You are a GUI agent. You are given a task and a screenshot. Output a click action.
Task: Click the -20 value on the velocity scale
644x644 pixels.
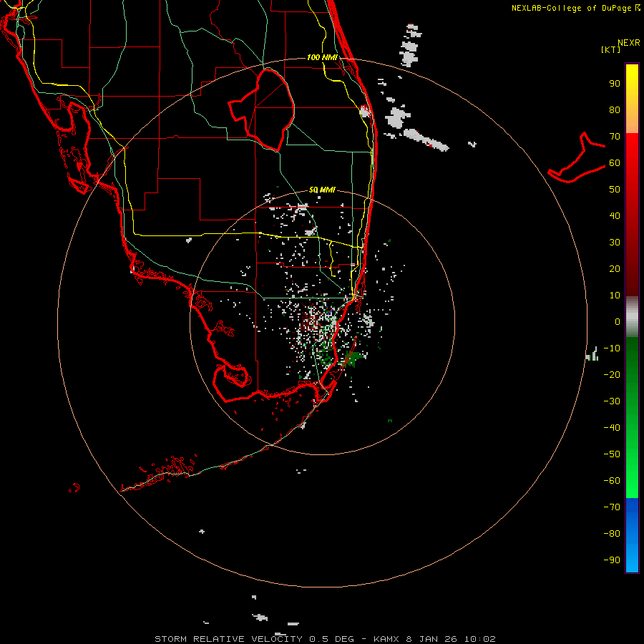click(x=612, y=374)
